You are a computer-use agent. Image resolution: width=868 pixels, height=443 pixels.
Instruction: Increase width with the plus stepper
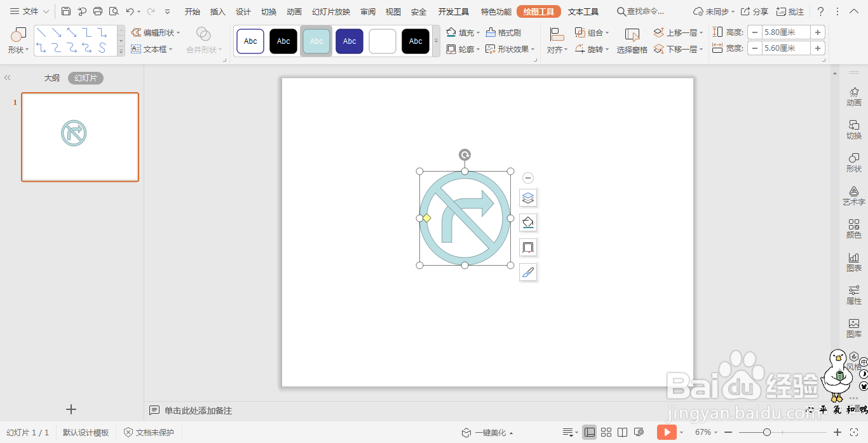(818, 48)
